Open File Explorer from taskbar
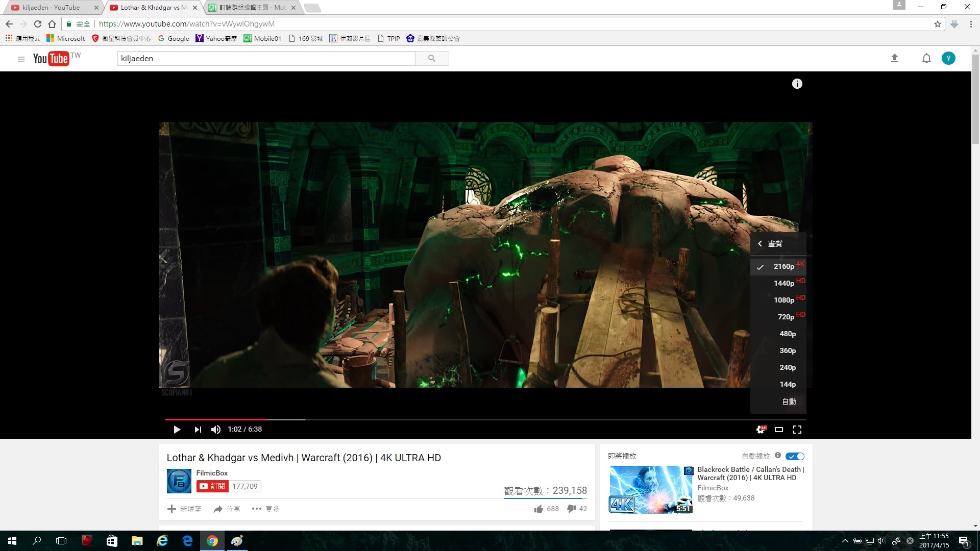 137,541
